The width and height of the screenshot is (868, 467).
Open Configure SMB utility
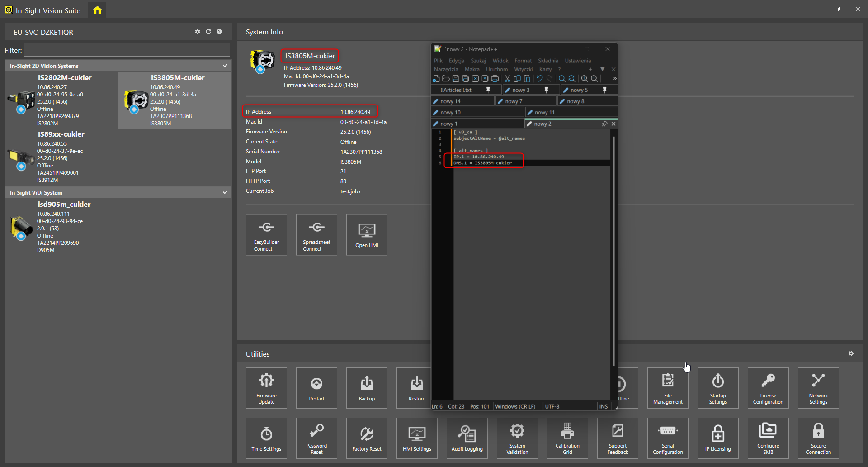coord(768,438)
